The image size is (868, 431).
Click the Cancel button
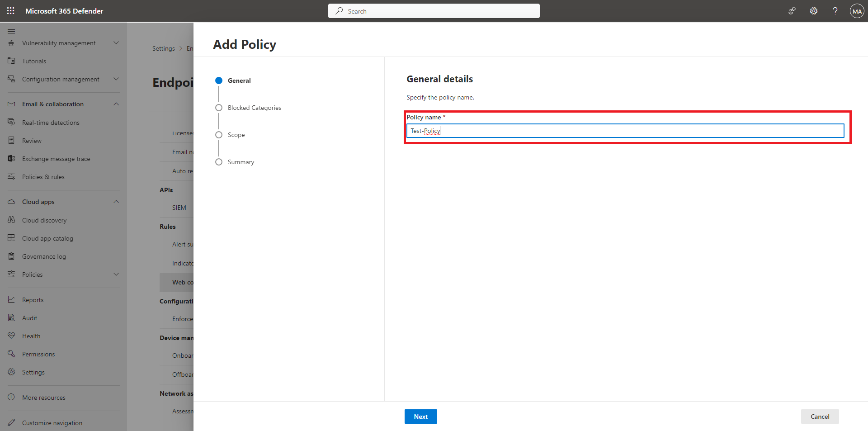tap(820, 417)
